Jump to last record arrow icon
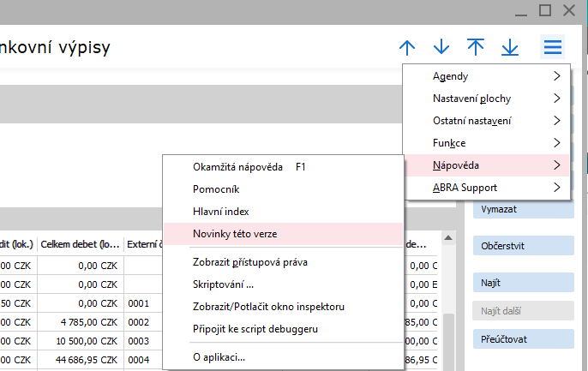The width and height of the screenshot is (588, 371). coord(510,47)
